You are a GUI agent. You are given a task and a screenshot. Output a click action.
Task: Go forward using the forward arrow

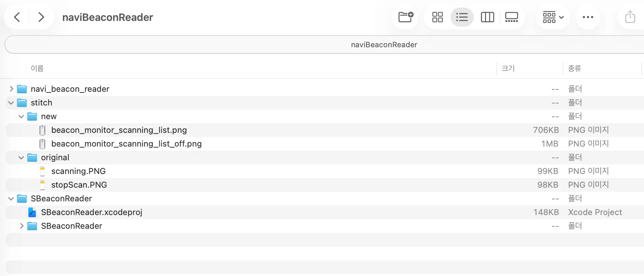click(41, 17)
